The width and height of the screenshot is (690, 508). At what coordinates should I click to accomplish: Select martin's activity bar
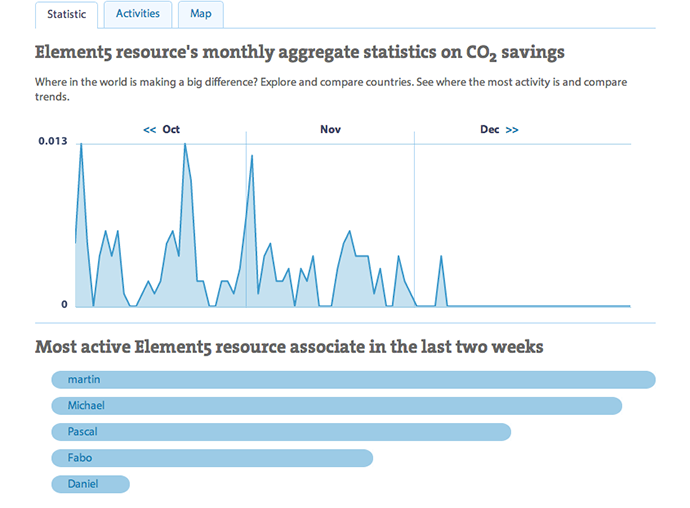(x=353, y=379)
